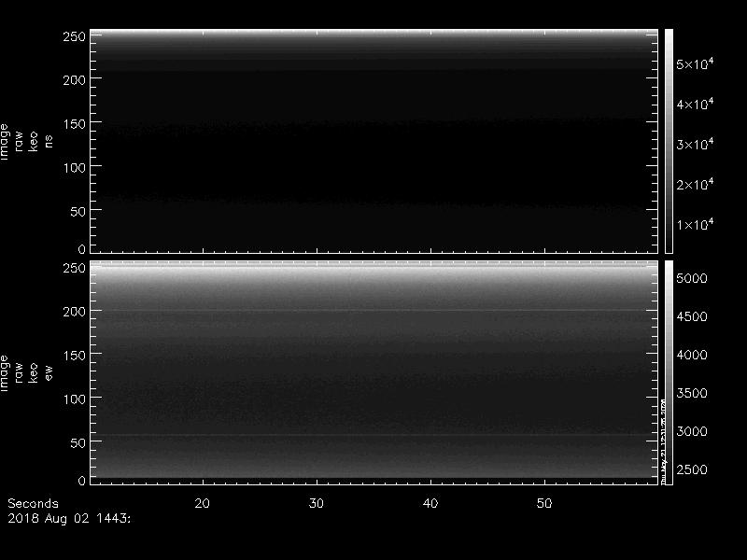Click the 4×10⁴ colorbar label
Screen dimensions: 747x560
(695, 103)
